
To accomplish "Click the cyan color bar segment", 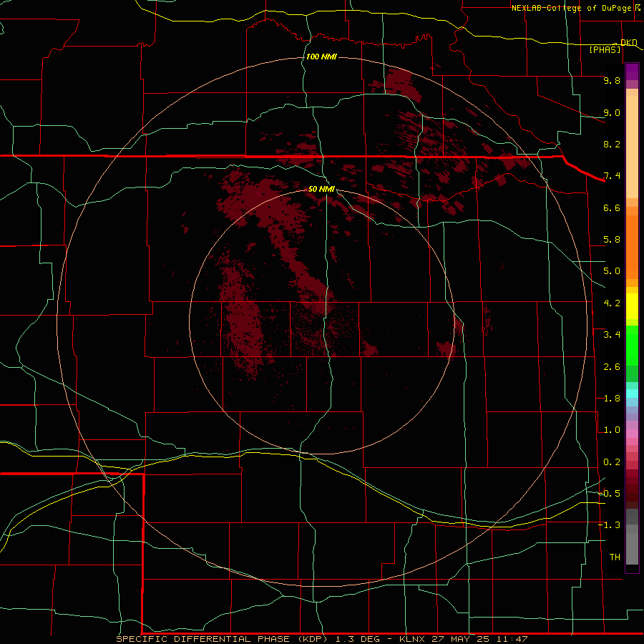I will [x=632, y=393].
